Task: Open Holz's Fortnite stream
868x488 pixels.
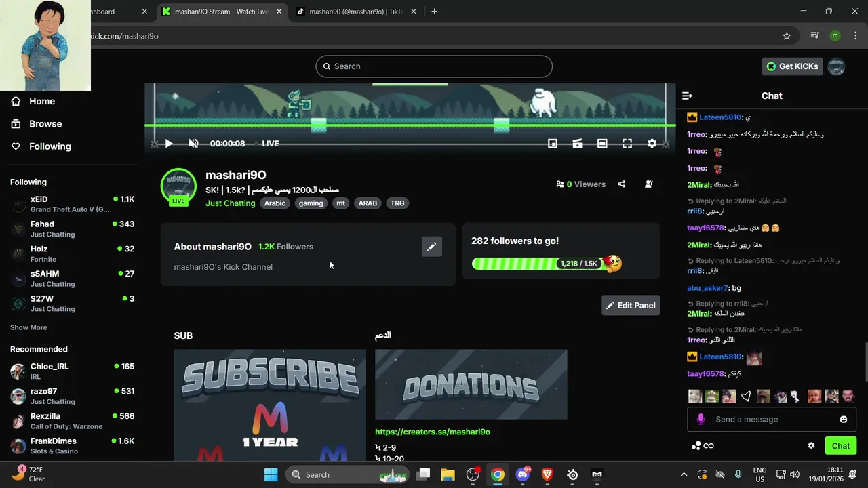Action: (x=72, y=253)
